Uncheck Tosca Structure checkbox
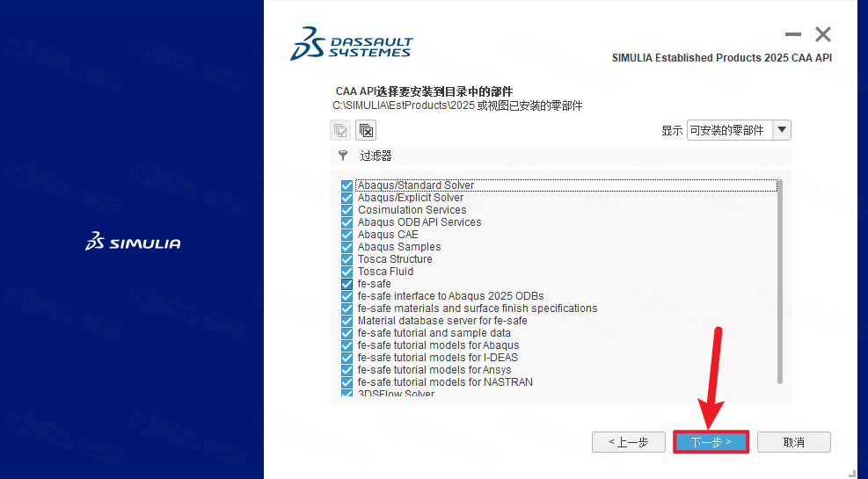 click(347, 259)
